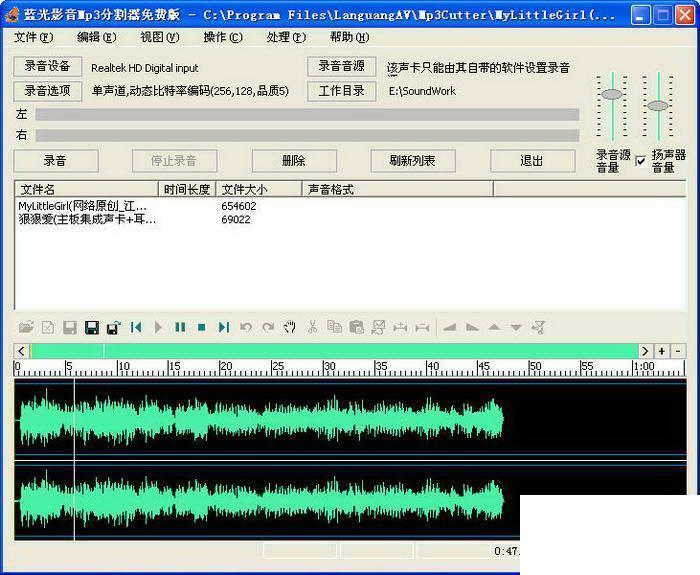Click the green waveform overview bar
This screenshot has height=575, width=700.
(x=333, y=351)
